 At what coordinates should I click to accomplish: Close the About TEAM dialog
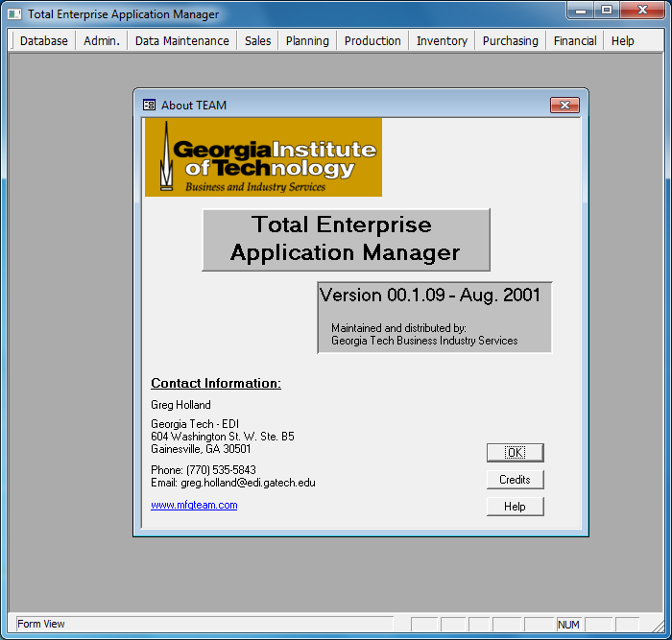(x=564, y=105)
